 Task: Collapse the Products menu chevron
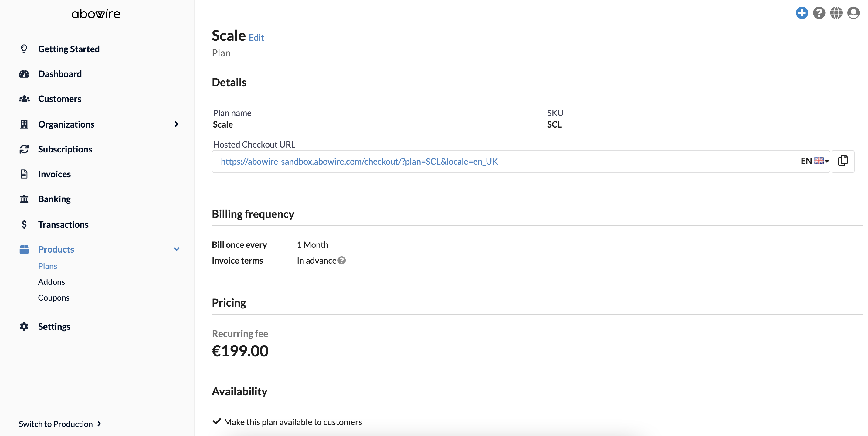[x=176, y=249]
